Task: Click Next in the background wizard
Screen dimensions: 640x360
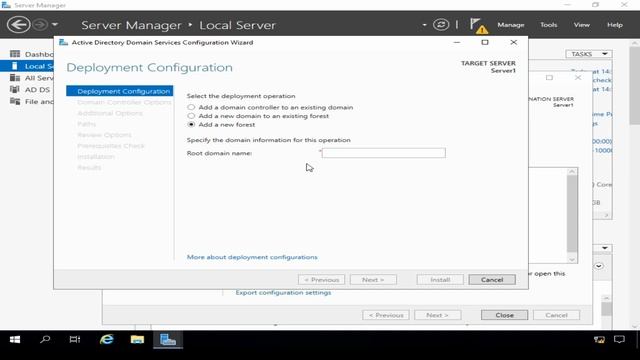Action: coord(438,315)
